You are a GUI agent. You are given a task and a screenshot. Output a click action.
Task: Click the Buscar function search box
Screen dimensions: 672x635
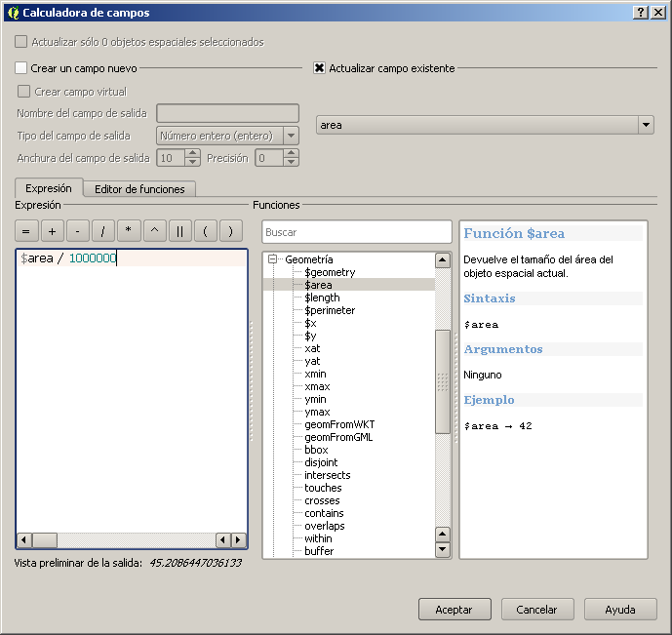[357, 232]
